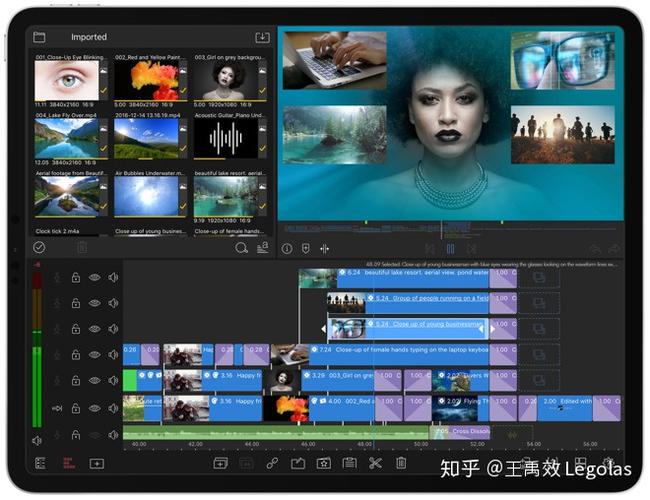650x500 pixels.
Task: Open the library search magnifier
Action: (241, 248)
